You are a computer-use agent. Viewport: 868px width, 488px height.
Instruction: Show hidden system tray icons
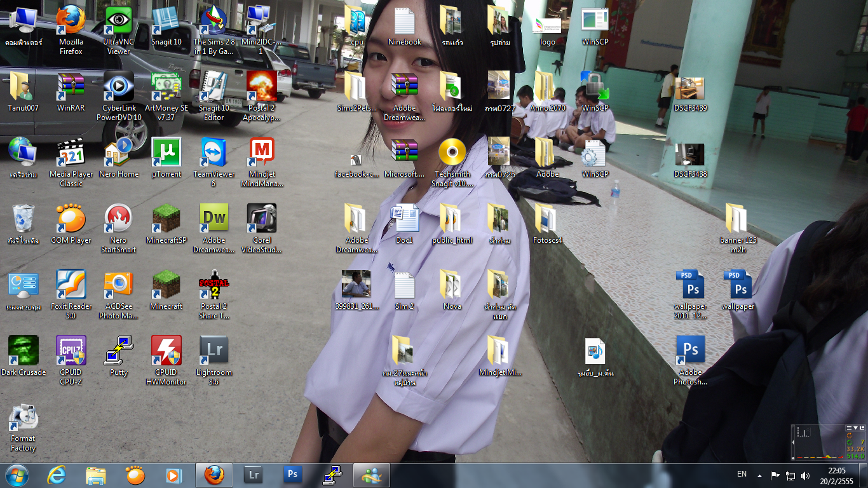coord(759,475)
